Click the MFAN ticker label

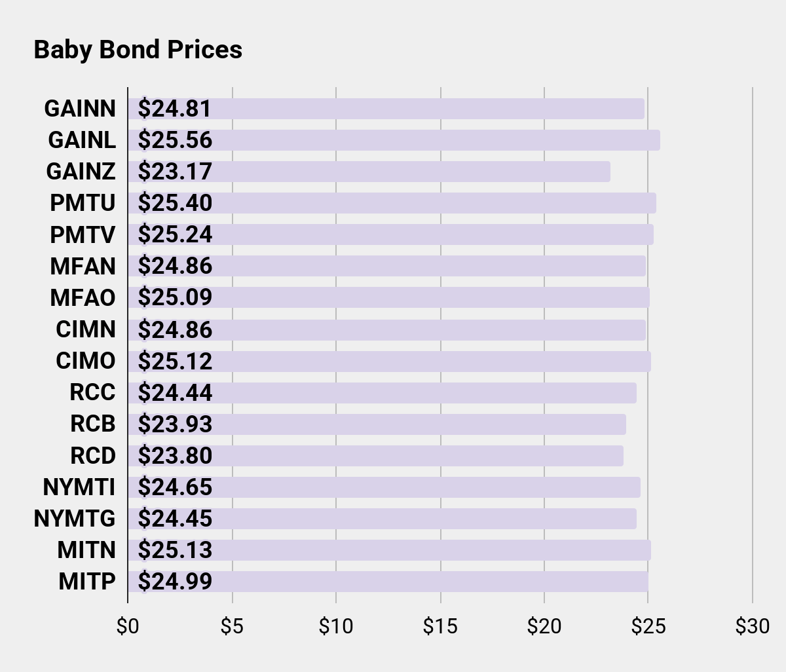pyautogui.click(x=83, y=266)
